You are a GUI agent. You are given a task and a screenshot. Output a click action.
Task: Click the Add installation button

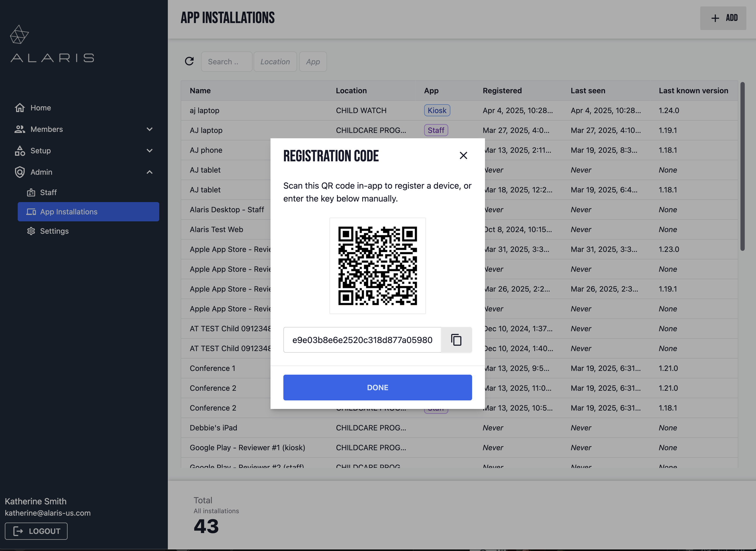click(723, 18)
